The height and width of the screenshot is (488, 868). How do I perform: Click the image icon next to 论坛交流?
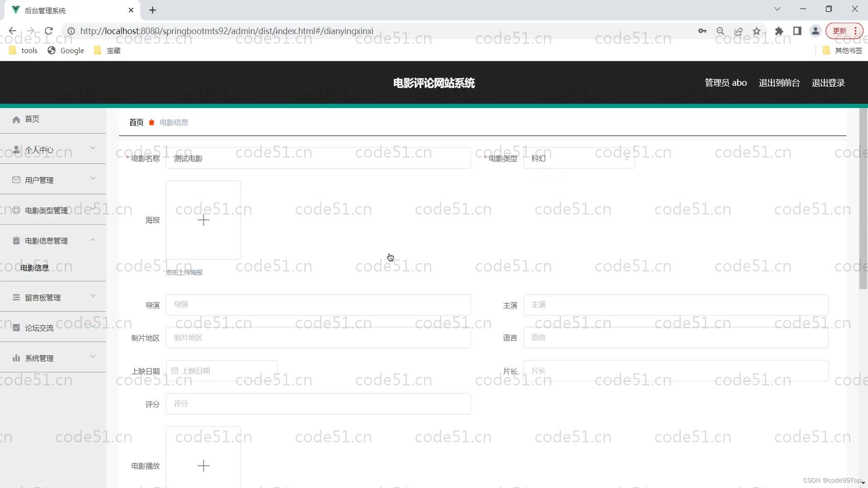pyautogui.click(x=16, y=328)
